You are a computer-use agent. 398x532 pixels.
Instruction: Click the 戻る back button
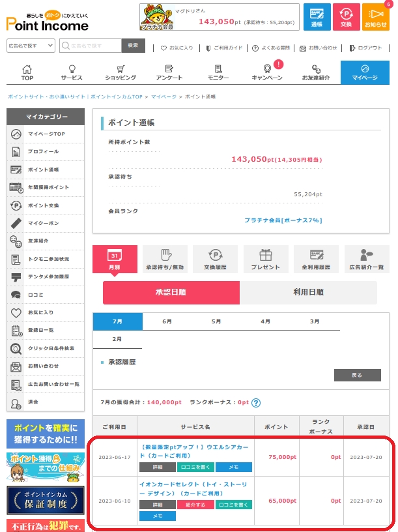point(358,376)
